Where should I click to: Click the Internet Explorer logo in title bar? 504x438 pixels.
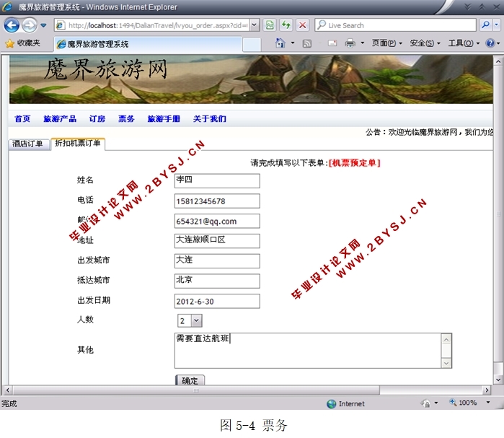click(7, 6)
